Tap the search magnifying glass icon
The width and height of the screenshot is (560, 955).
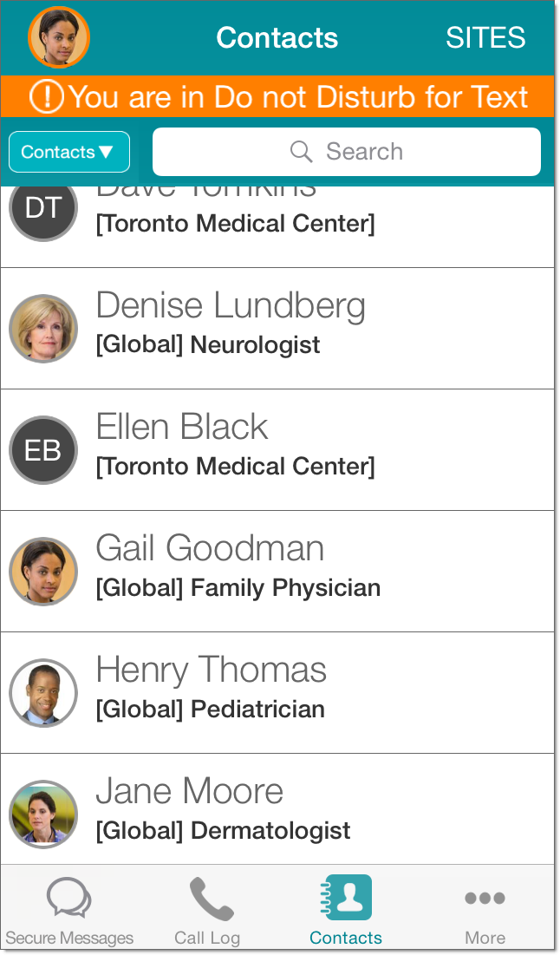[x=301, y=152]
